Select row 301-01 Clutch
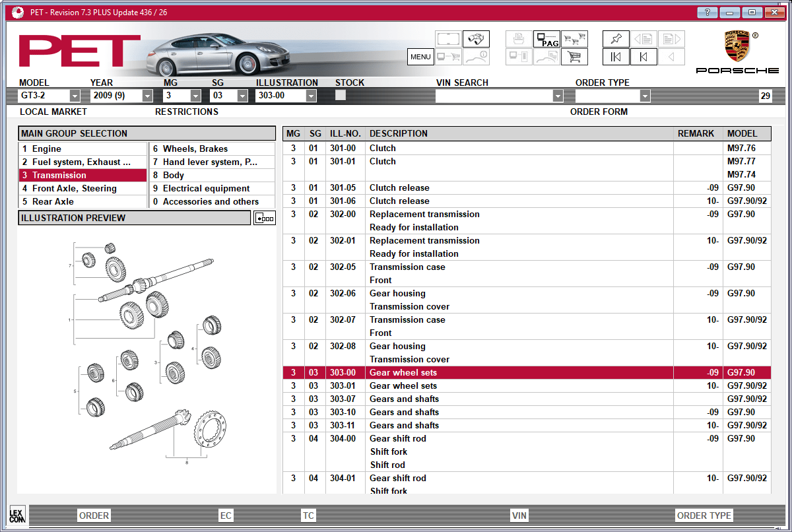The width and height of the screenshot is (792, 532). coord(527,168)
